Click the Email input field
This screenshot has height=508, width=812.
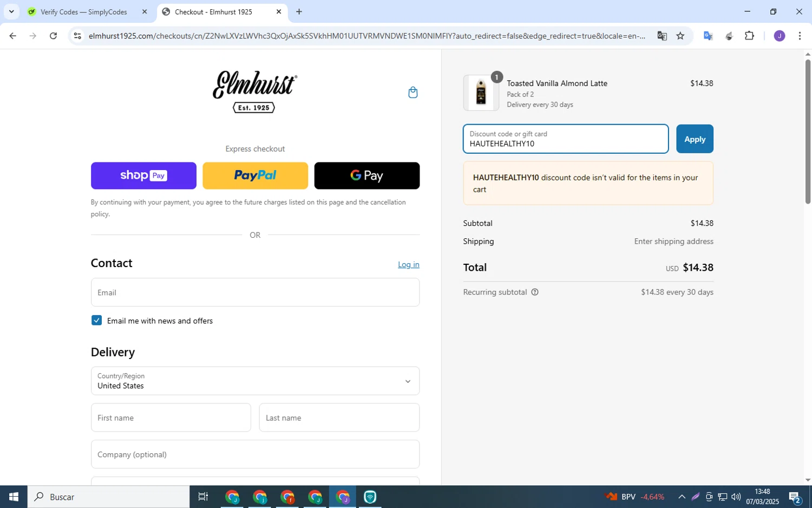pyautogui.click(x=255, y=292)
